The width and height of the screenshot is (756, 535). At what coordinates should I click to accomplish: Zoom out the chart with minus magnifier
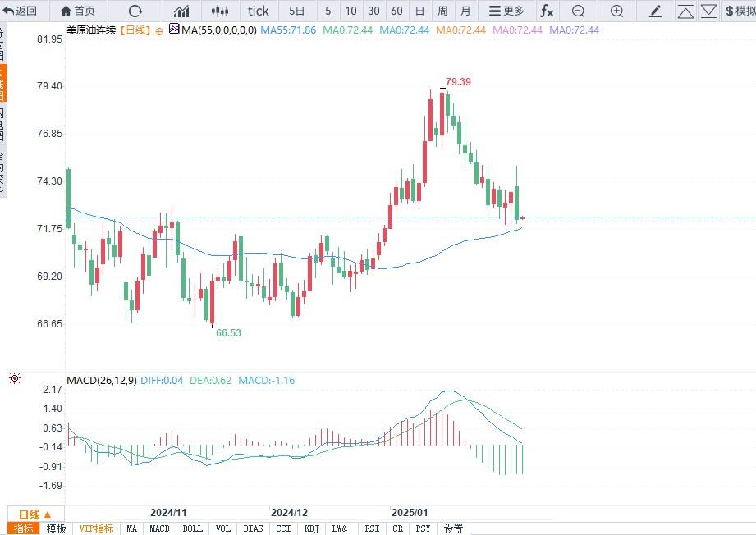pyautogui.click(x=578, y=11)
